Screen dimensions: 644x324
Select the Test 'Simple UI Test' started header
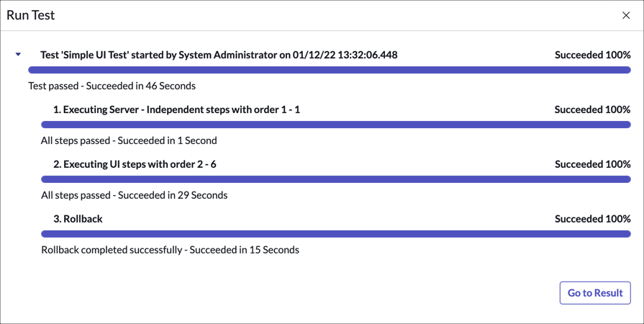click(219, 55)
